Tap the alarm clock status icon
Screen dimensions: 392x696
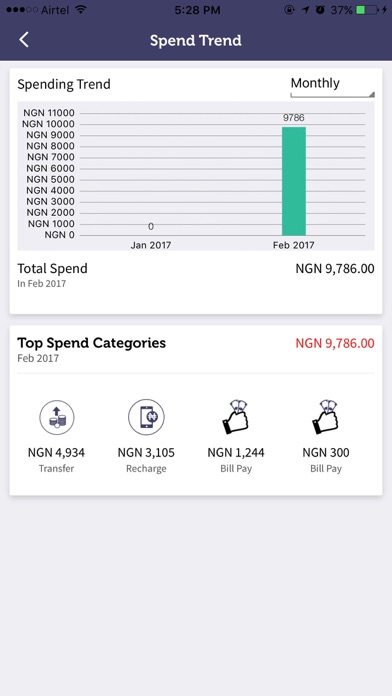coord(320,10)
